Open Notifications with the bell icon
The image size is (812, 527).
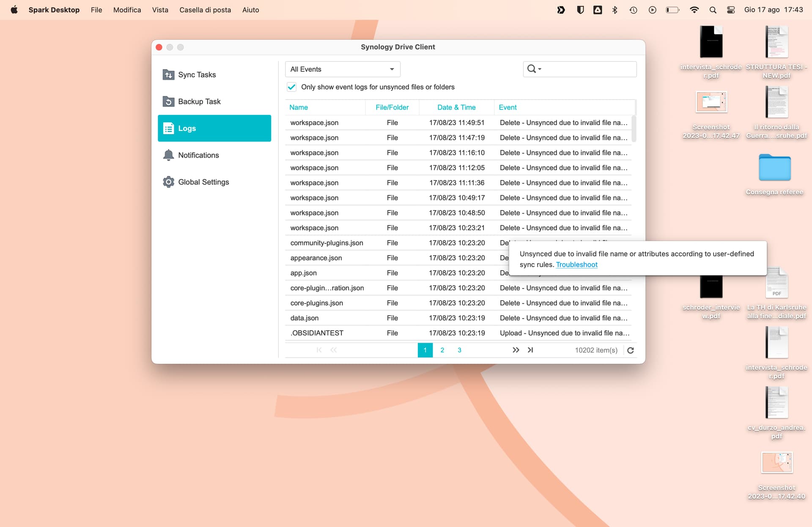click(x=214, y=155)
